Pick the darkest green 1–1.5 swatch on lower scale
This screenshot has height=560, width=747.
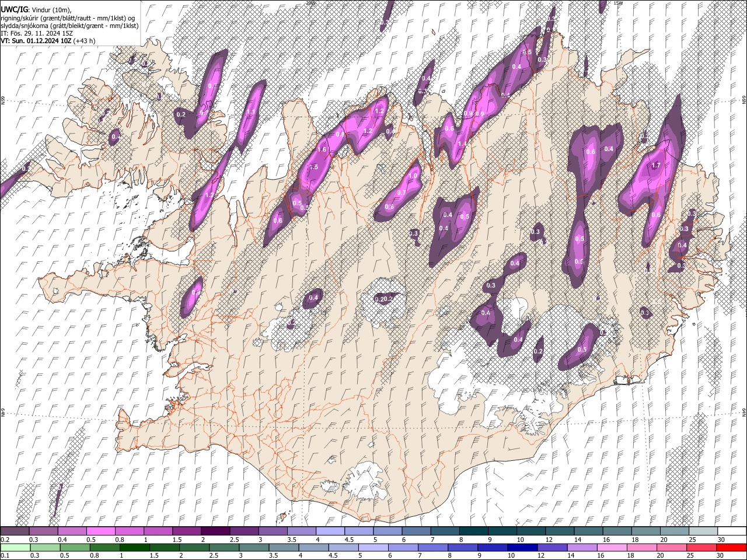[x=135, y=547]
